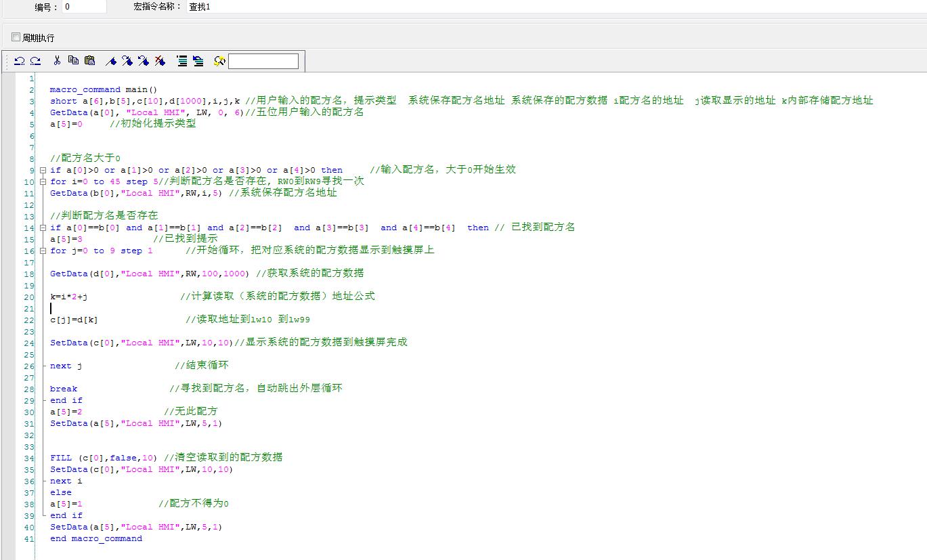Click the find binoculars icon in the toolbar

point(219,61)
